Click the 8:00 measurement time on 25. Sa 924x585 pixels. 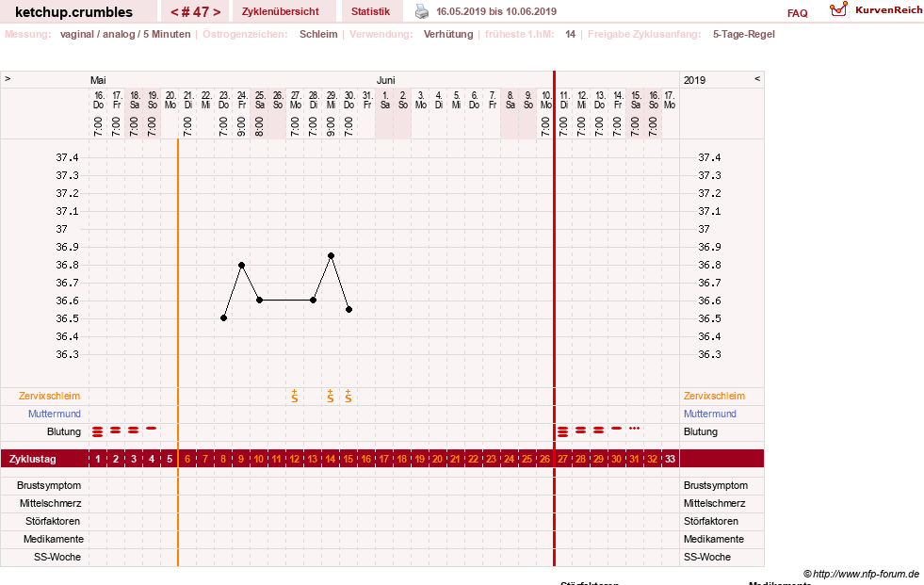tap(259, 125)
